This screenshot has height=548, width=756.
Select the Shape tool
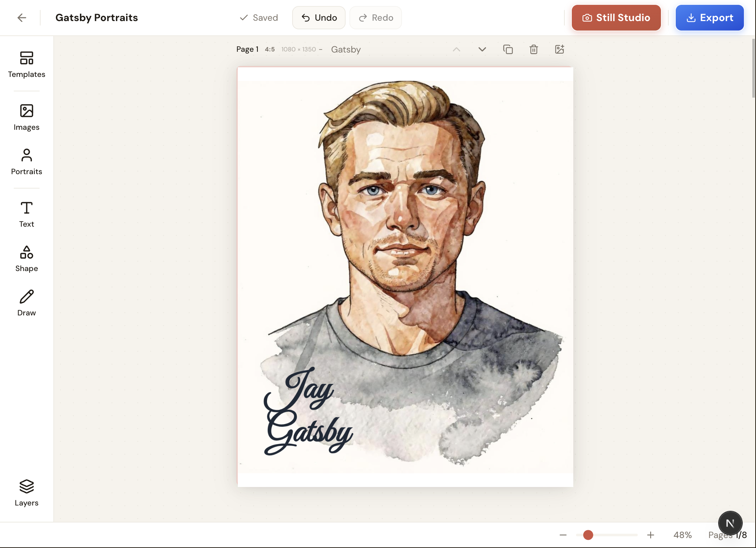(x=27, y=259)
